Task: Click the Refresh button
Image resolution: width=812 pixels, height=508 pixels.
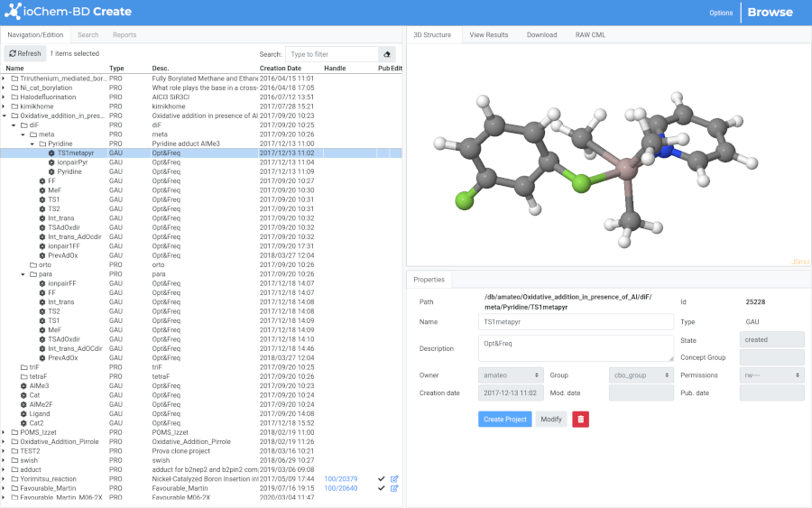Action: click(25, 53)
